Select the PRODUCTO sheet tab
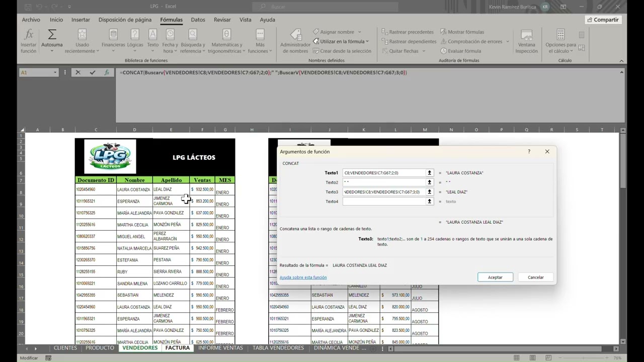This screenshot has width=644, height=362. tap(100, 348)
